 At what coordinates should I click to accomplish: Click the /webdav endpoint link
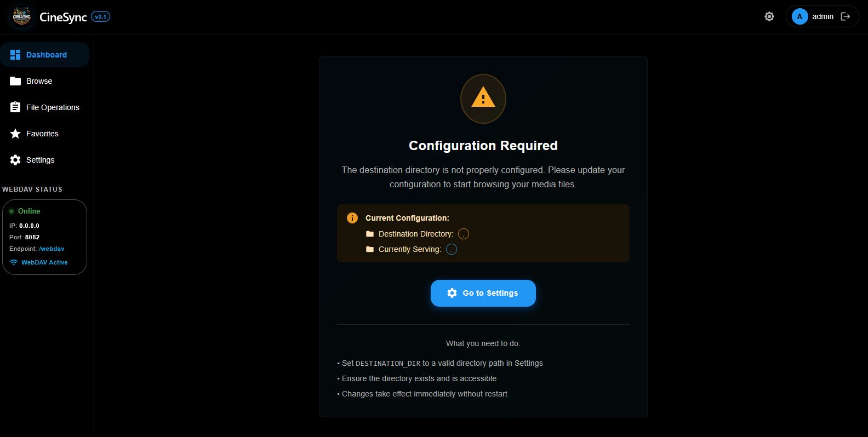pos(52,249)
